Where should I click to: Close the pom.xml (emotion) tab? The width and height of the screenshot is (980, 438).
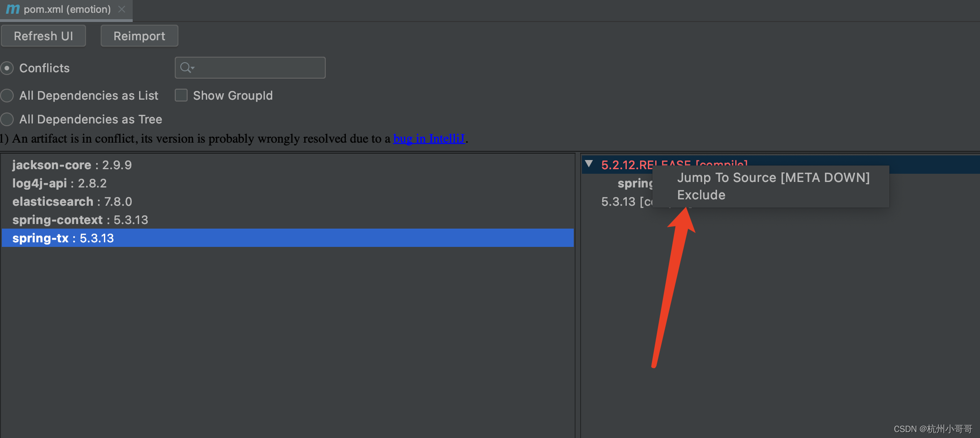(121, 9)
